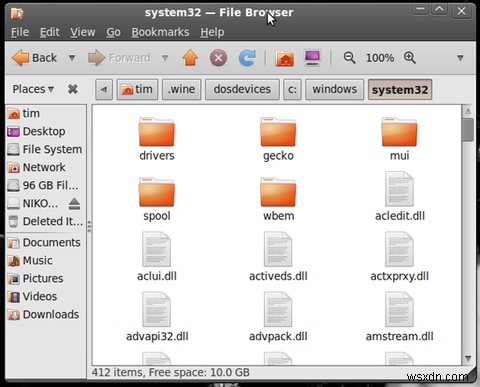480x387 pixels.
Task: Select the advapi32.dll file icon
Action: coord(156,310)
